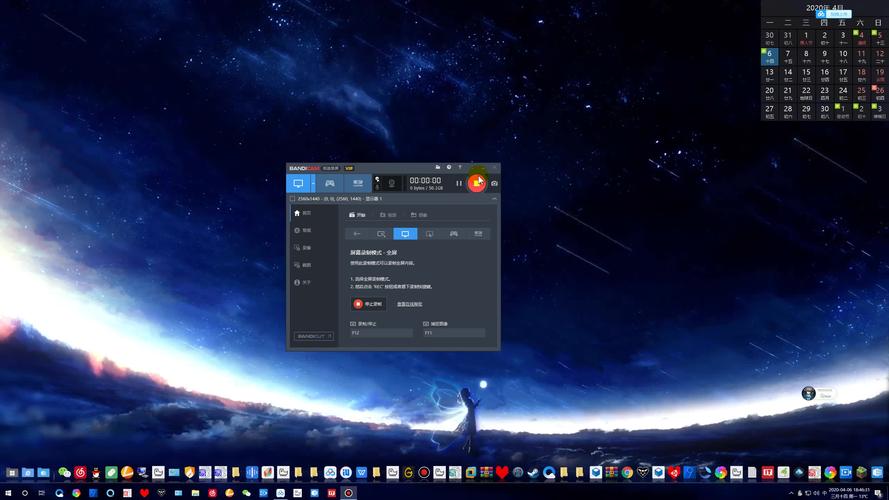
Task: Switch to game recording mode icon
Action: pyautogui.click(x=329, y=183)
